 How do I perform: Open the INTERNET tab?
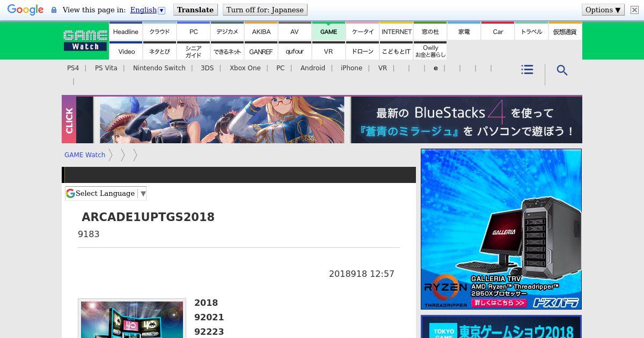(396, 32)
